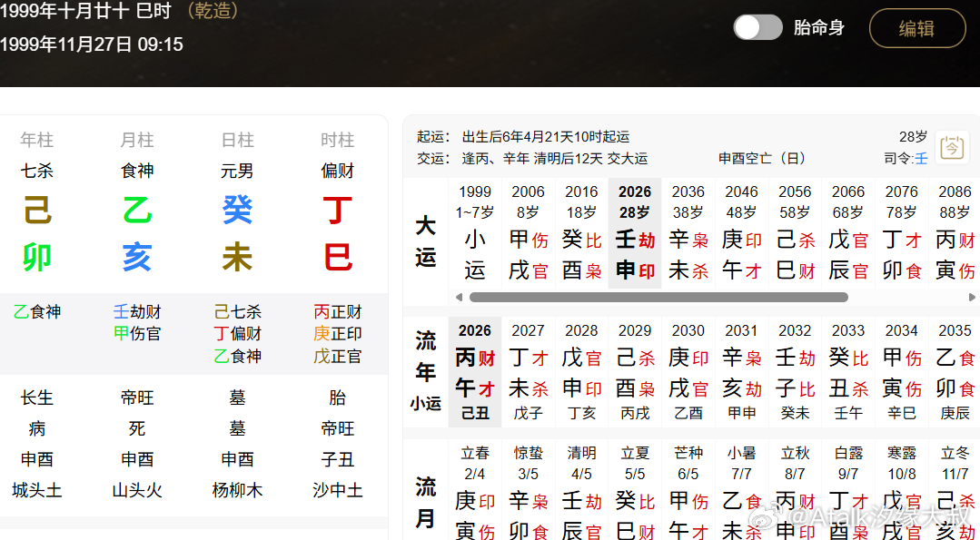Click the horizontal 大运 scrollbar thumb
This screenshot has width=980, height=540.
click(x=658, y=297)
